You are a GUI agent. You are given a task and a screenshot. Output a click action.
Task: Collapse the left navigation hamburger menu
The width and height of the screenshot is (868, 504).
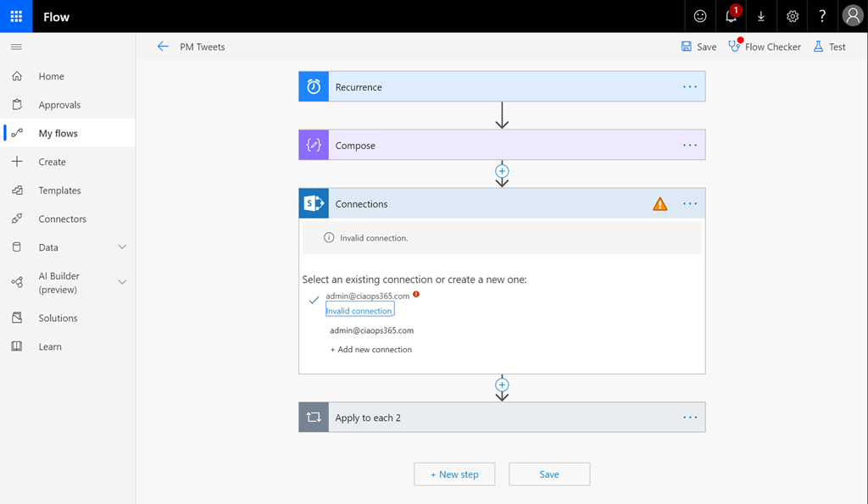(16, 47)
